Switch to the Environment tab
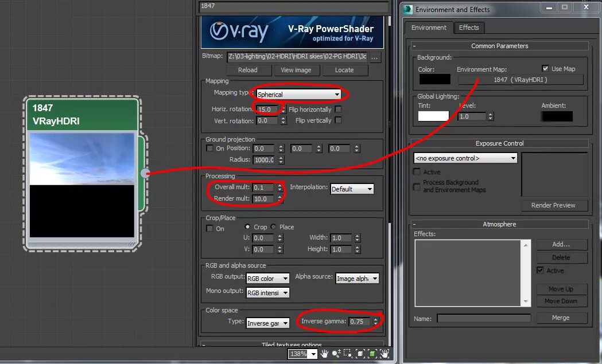 (x=429, y=28)
